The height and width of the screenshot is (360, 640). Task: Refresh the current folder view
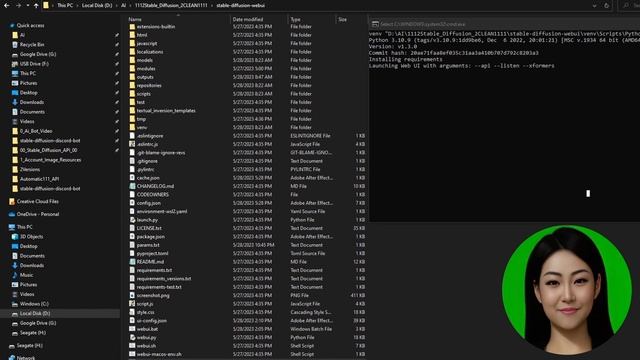point(607,6)
